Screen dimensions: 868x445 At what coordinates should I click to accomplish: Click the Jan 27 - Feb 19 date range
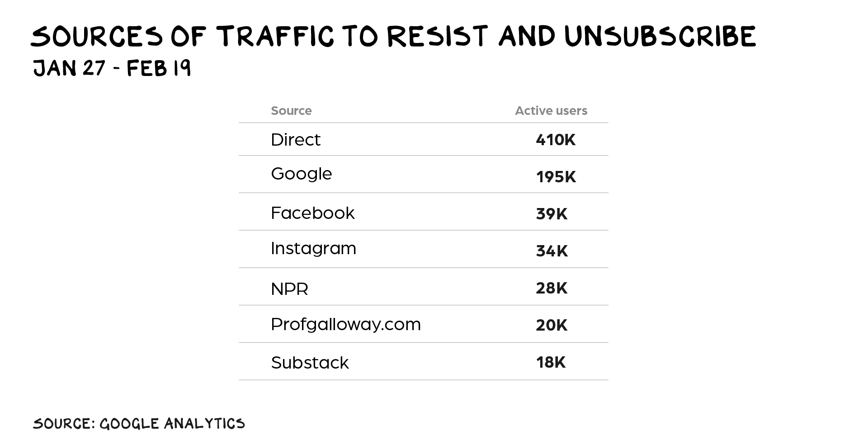112,69
